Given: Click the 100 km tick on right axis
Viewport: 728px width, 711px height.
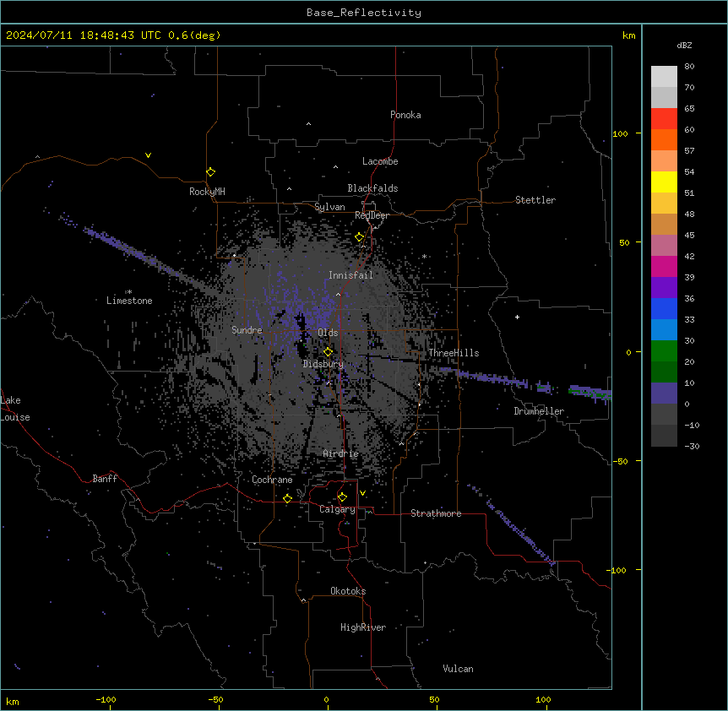Looking at the screenshot, I should (620, 133).
